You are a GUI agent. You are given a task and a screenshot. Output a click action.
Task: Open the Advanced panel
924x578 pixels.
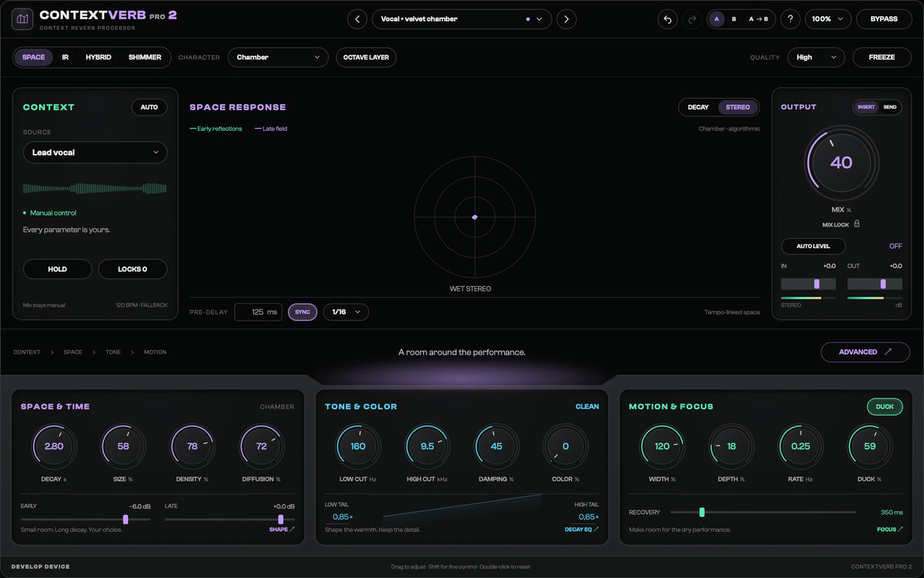(865, 352)
